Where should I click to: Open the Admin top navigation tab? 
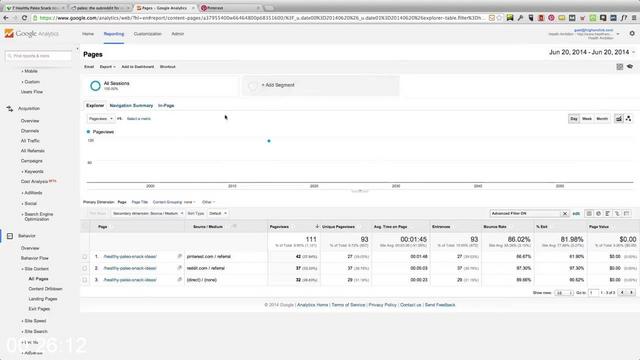coord(178,34)
